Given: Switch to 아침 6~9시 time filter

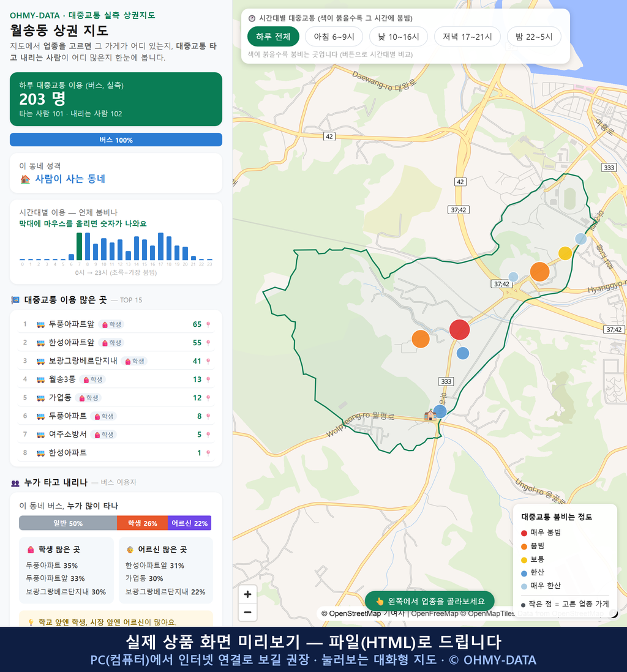Looking at the screenshot, I should [334, 37].
